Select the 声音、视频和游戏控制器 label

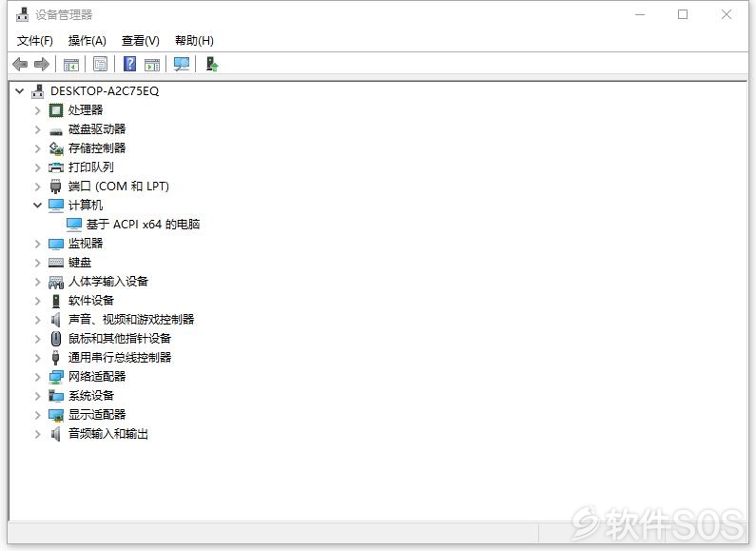131,320
